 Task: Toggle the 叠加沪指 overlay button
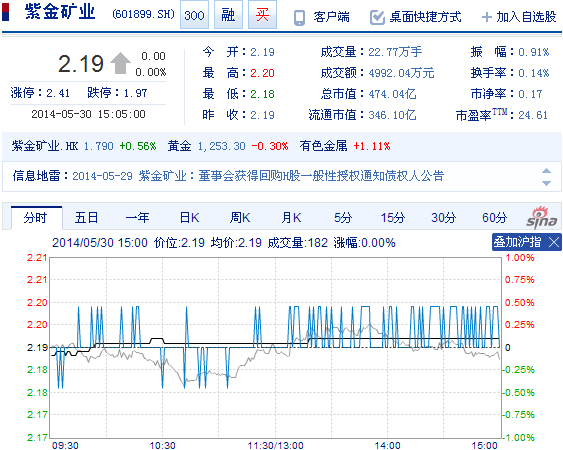point(517,242)
